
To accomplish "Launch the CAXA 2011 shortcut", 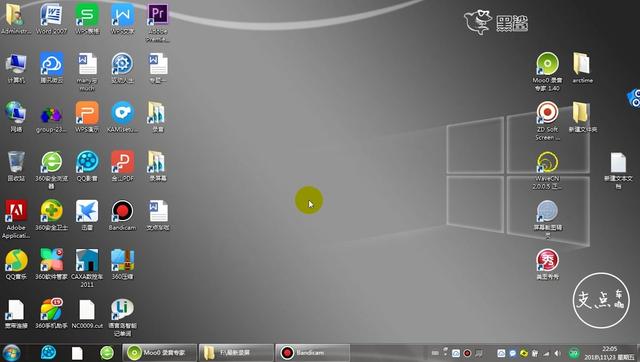I will pos(87,268).
